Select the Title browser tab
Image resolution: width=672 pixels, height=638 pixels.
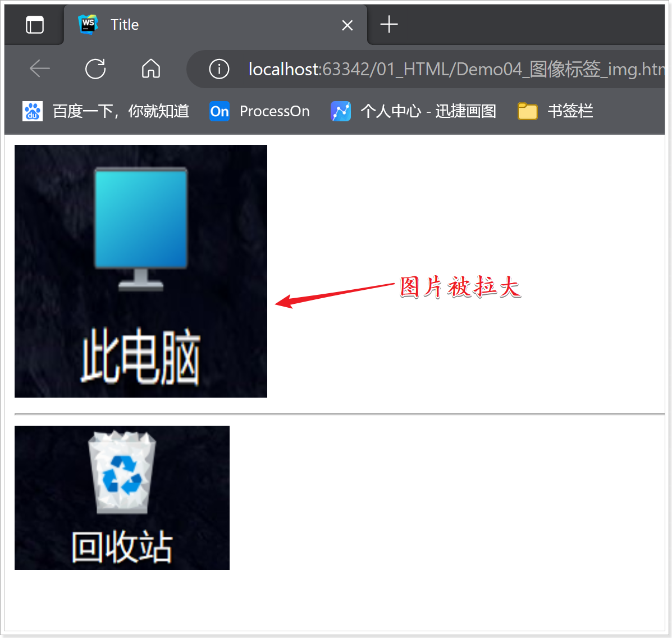point(216,25)
